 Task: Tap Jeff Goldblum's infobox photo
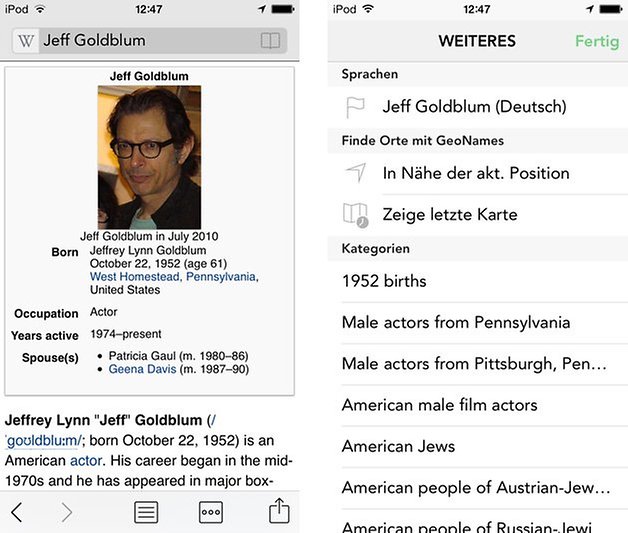(149, 157)
